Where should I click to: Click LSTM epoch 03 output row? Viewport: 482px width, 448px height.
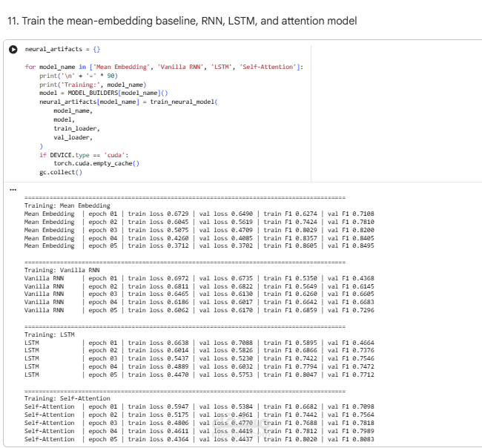199,358
